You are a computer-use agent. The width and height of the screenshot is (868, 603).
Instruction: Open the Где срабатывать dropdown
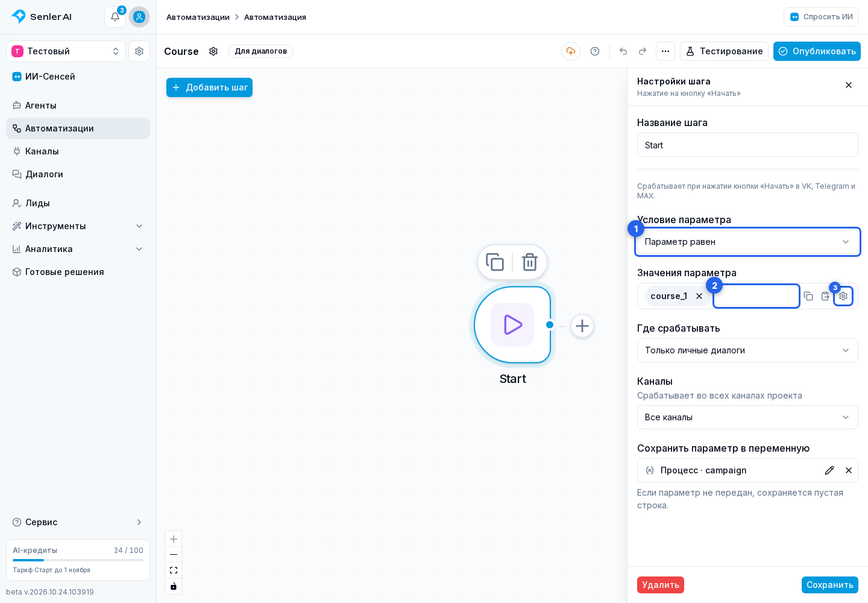coord(747,350)
